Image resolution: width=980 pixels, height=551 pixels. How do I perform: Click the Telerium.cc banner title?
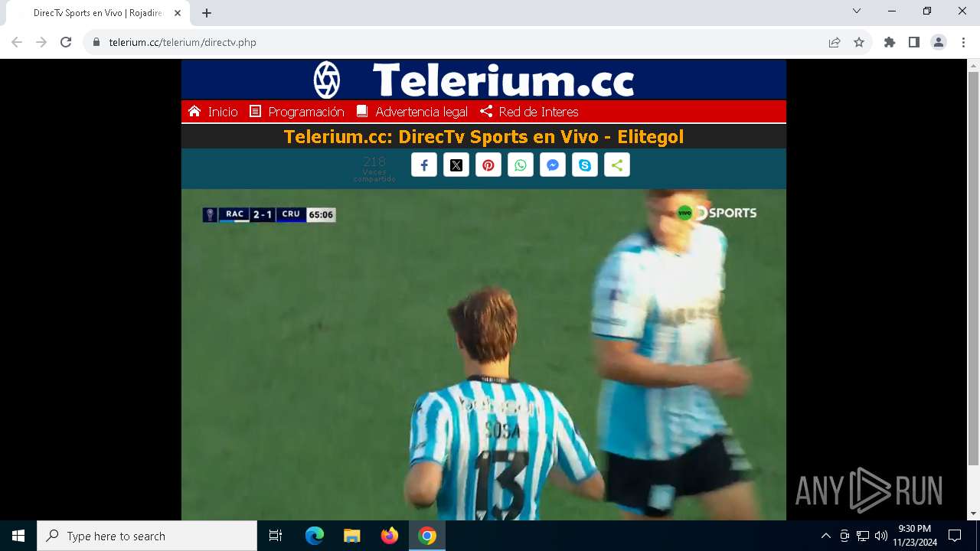pos(503,80)
